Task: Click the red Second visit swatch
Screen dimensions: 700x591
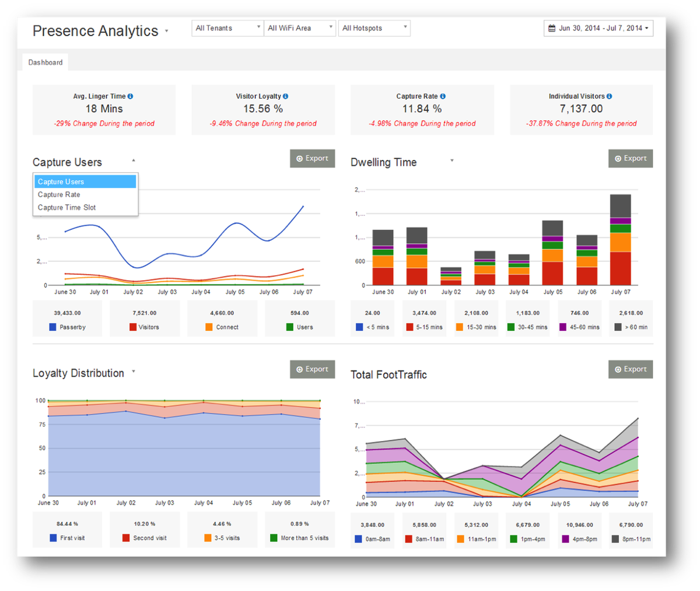Action: (x=126, y=538)
